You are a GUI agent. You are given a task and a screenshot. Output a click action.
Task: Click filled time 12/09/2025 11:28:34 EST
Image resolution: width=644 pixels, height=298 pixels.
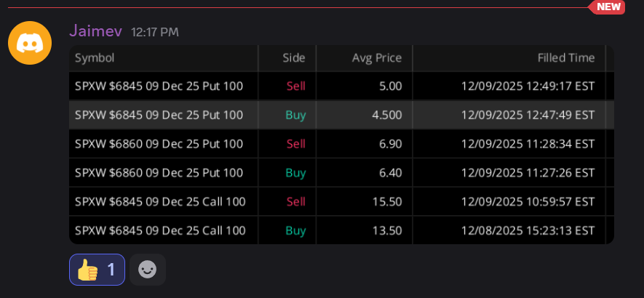pyautogui.click(x=528, y=144)
